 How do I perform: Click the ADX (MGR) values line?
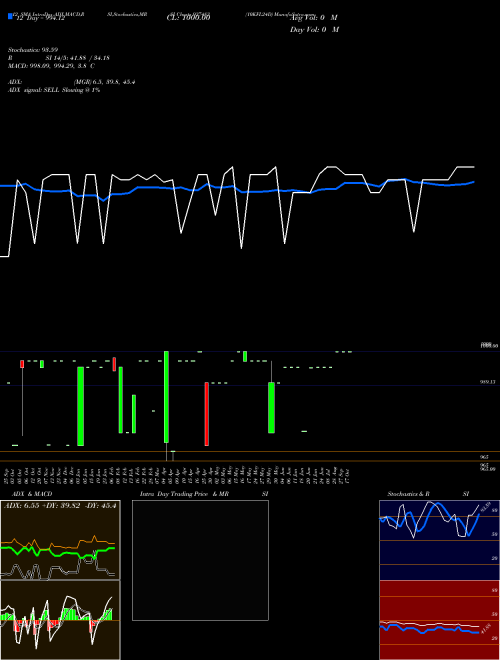point(72,82)
